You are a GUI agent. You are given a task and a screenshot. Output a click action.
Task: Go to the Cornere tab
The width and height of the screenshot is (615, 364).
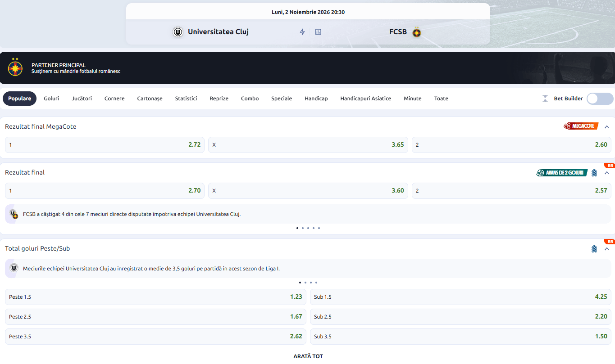point(114,99)
